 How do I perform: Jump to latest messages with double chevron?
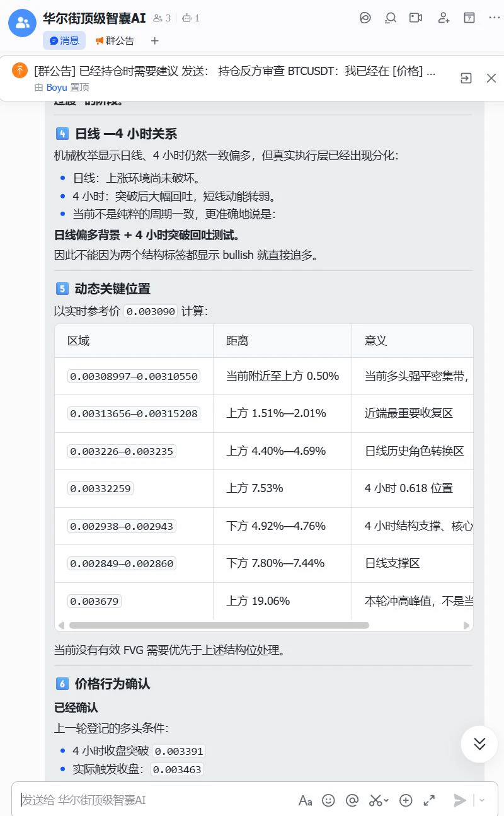(x=479, y=744)
